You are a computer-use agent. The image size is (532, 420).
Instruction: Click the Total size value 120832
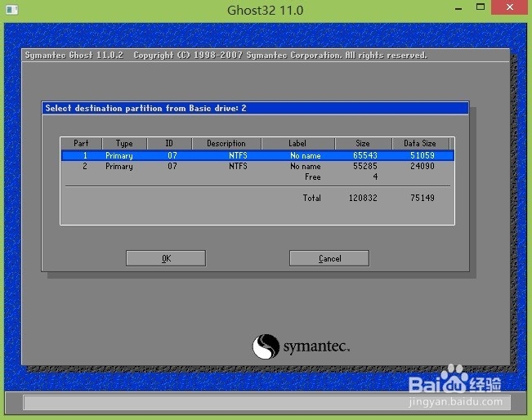pyautogui.click(x=363, y=198)
